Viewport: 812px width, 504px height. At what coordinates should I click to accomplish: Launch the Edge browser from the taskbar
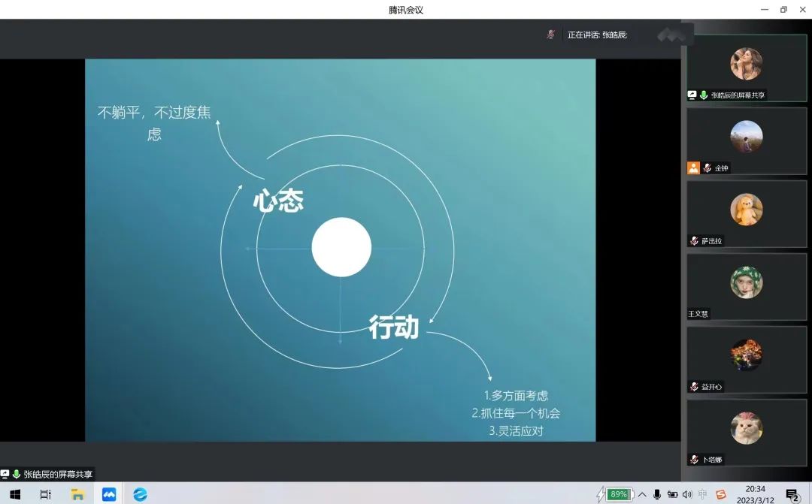tap(140, 494)
